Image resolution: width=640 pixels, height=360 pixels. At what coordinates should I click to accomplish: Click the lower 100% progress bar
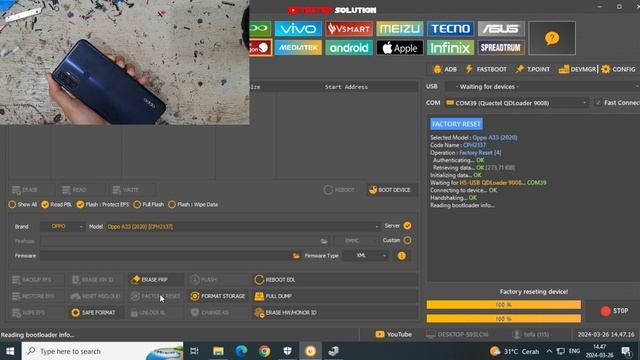(x=504, y=319)
